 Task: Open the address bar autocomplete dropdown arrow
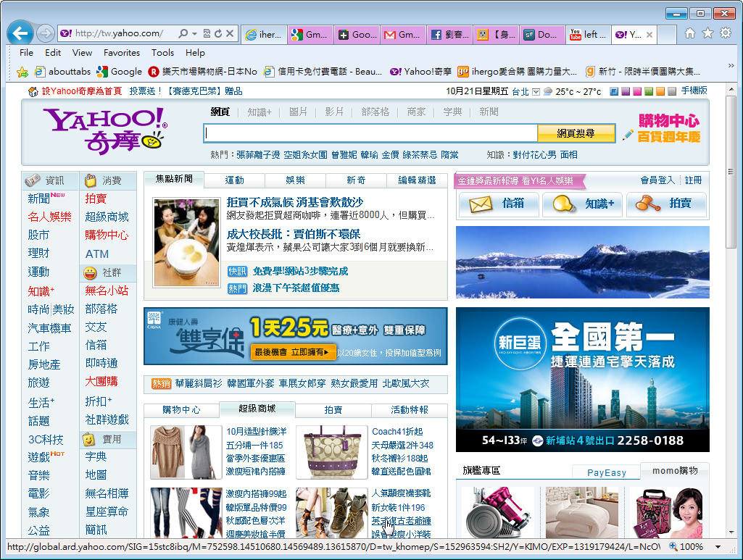[194, 33]
